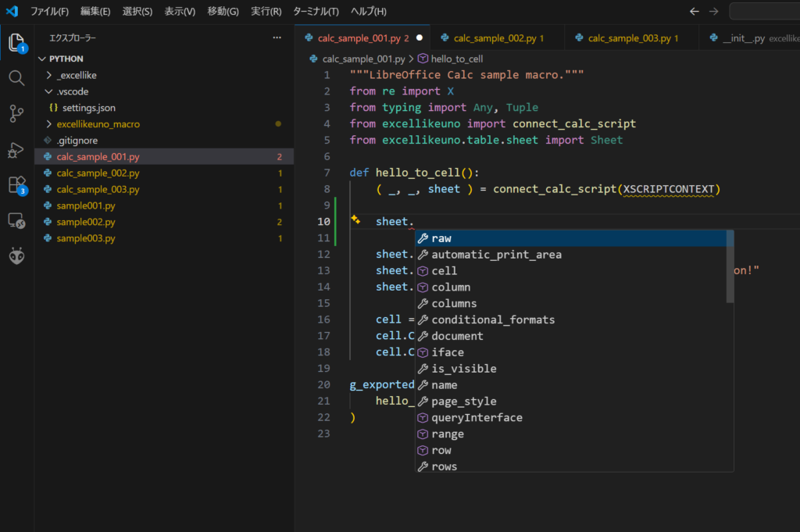
Task: Open the Remote Explorer icon
Action: pos(16,221)
